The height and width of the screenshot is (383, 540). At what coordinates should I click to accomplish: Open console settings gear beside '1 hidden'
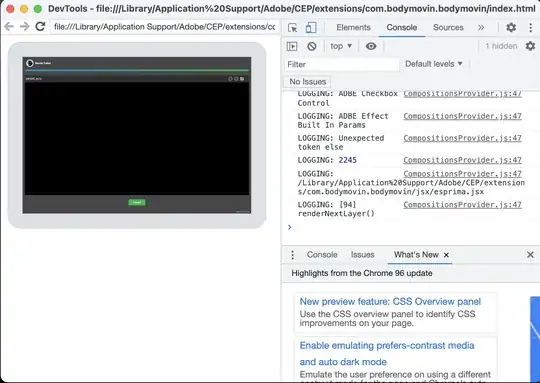click(530, 46)
